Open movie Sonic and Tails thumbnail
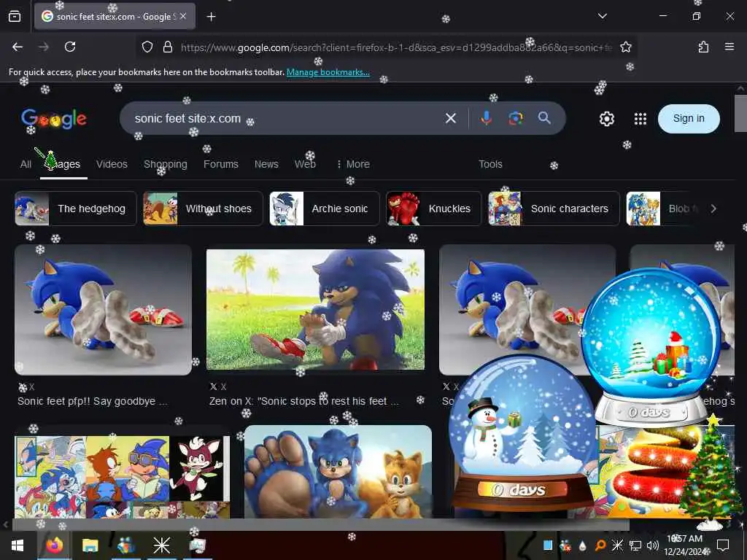The image size is (747, 560). click(x=338, y=472)
